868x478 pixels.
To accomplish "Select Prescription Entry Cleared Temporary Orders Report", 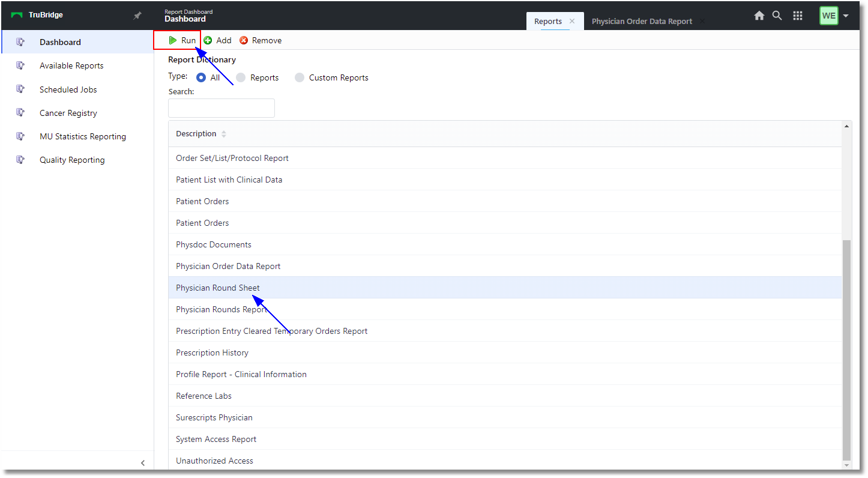I will click(505, 331).
